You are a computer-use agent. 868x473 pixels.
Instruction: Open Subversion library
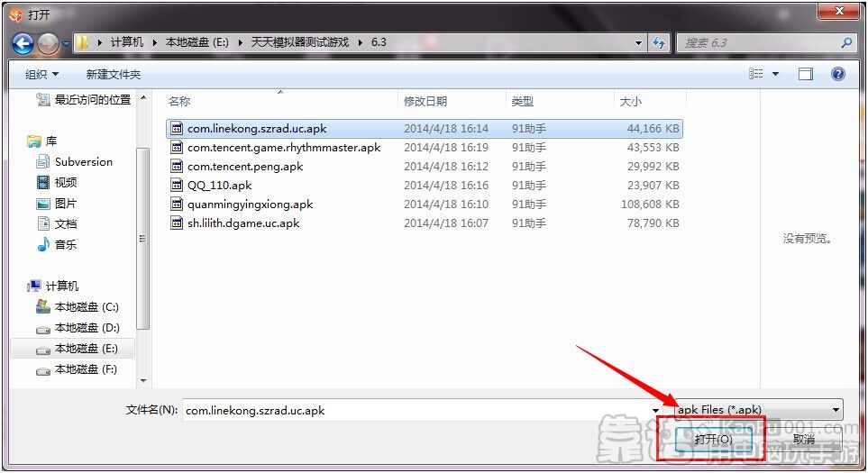(x=74, y=161)
